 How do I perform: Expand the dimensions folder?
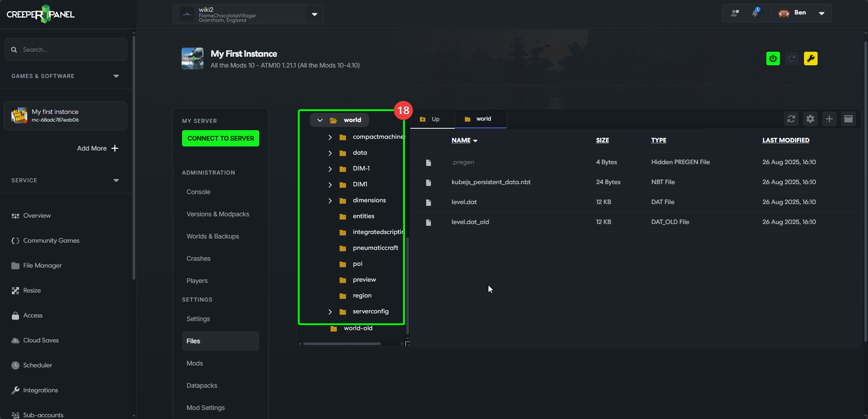coord(330,200)
